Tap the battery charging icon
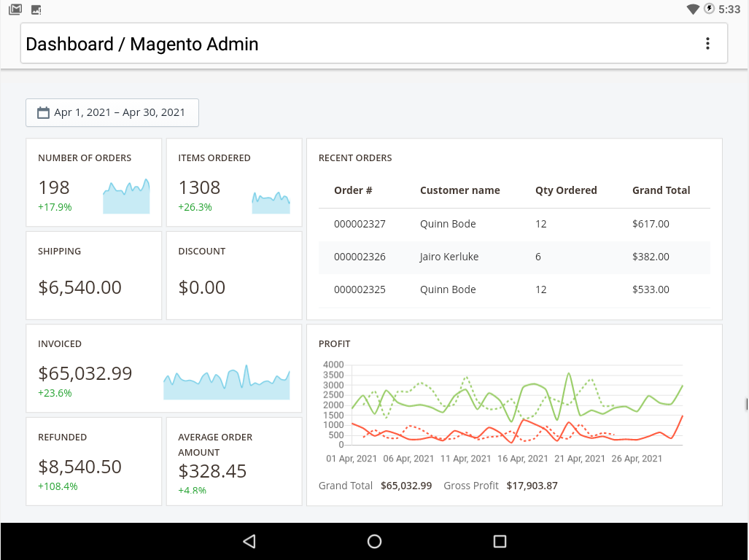749x560 pixels. pyautogui.click(x=710, y=9)
